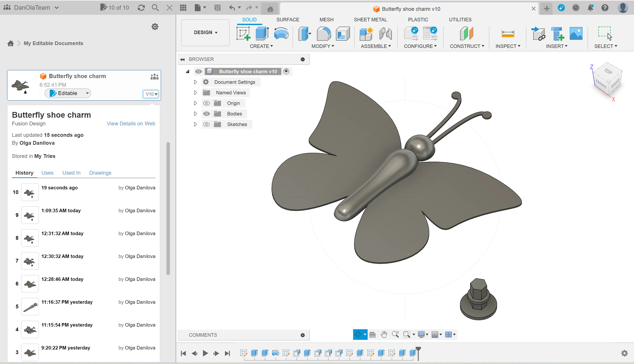Image resolution: width=634 pixels, height=364 pixels.
Task: Refresh the data panel
Action: [141, 8]
